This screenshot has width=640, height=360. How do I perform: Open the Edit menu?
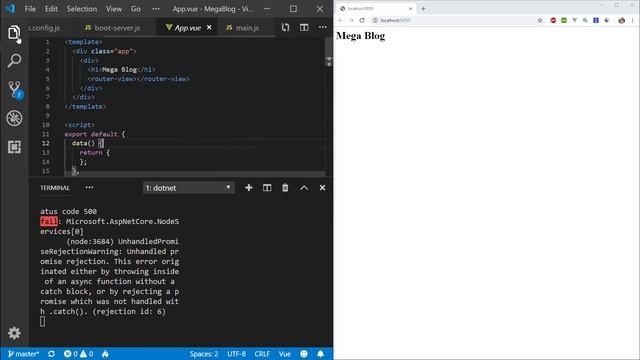pyautogui.click(x=51, y=9)
